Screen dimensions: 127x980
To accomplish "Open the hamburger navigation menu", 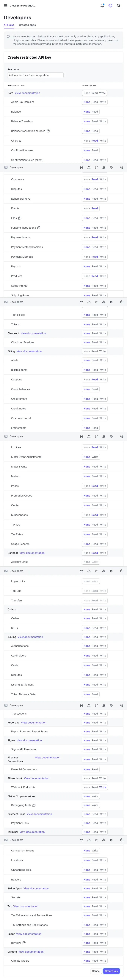I will tap(5, 6).
